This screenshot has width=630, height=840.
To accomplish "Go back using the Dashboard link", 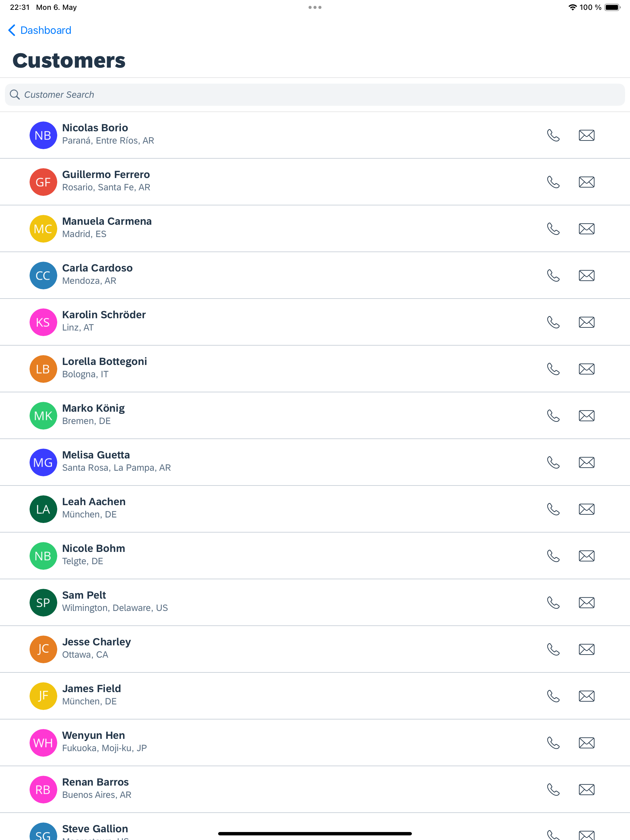I will click(x=45, y=30).
